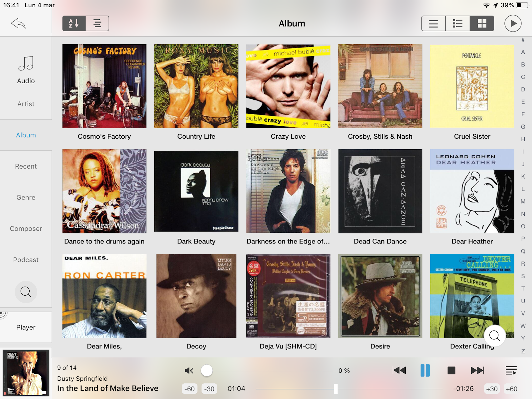The image size is (532, 399).
Task: Click the circular play button in header
Action: pyautogui.click(x=513, y=23)
